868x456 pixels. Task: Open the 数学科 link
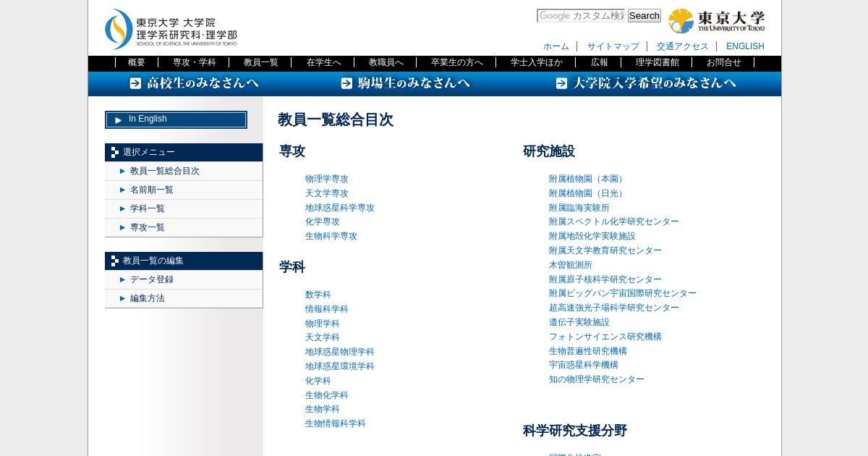[318, 295]
